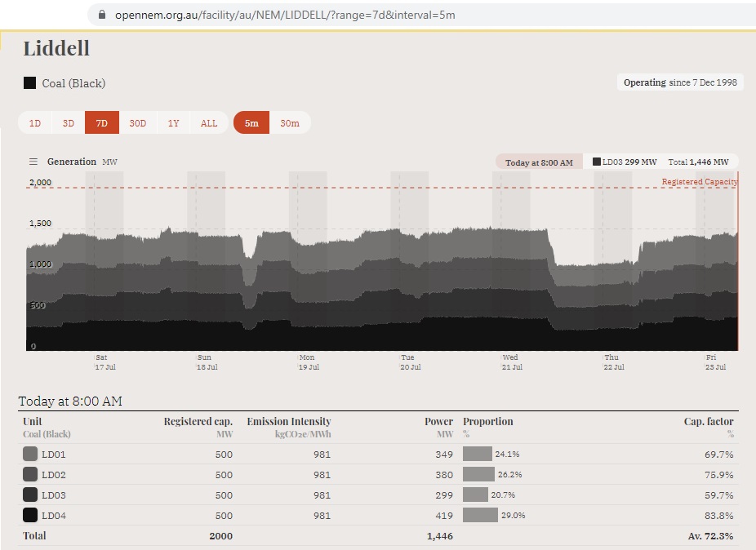
Task: Click Total 1,446 MW tooltip value
Action: (698, 162)
